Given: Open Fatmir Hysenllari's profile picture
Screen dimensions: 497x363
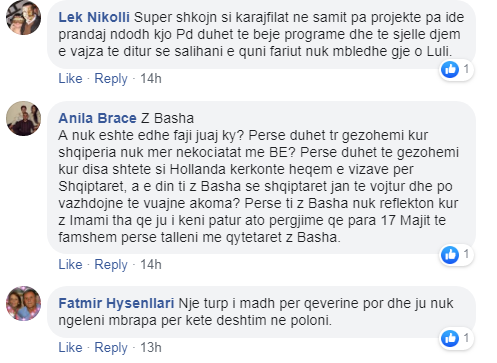Looking at the screenshot, I should pyautogui.click(x=23, y=303).
